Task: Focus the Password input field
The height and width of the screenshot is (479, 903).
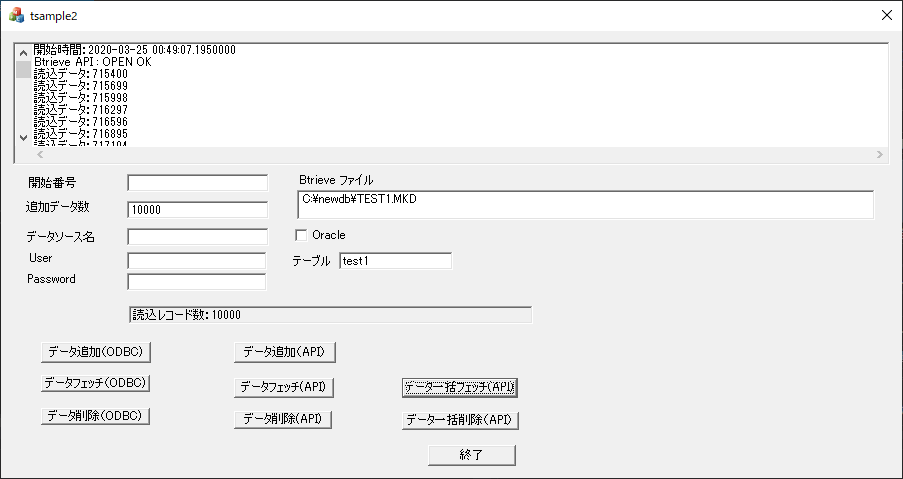Action: (x=197, y=281)
